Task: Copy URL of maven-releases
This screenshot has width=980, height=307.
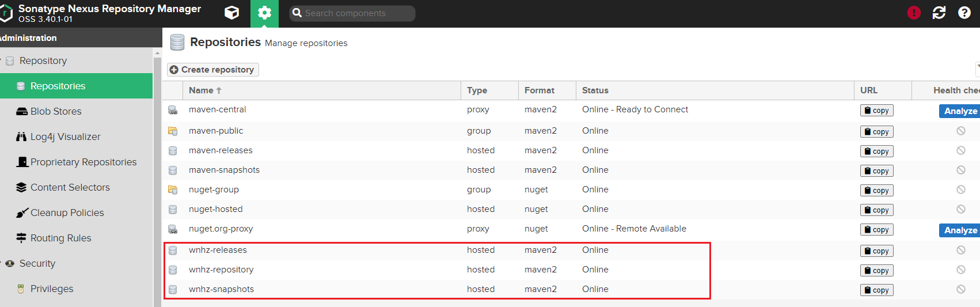Action: point(876,151)
